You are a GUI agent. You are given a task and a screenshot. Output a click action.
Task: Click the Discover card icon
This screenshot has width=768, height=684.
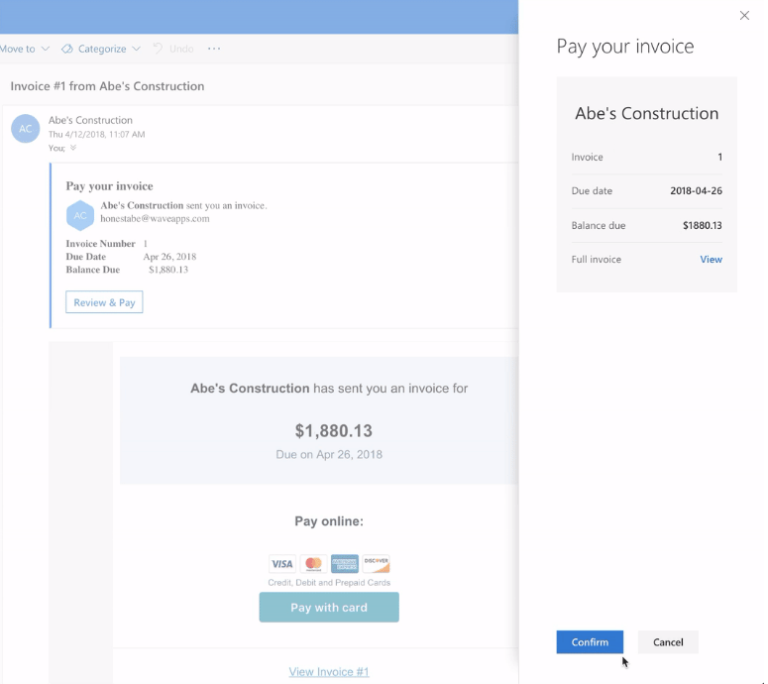pos(376,563)
